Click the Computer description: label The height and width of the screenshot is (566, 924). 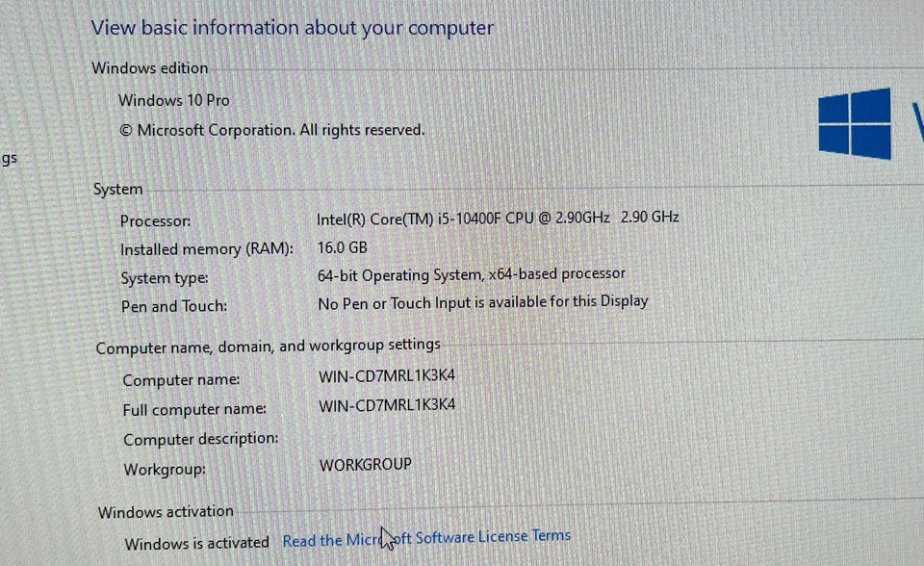pyautogui.click(x=201, y=439)
